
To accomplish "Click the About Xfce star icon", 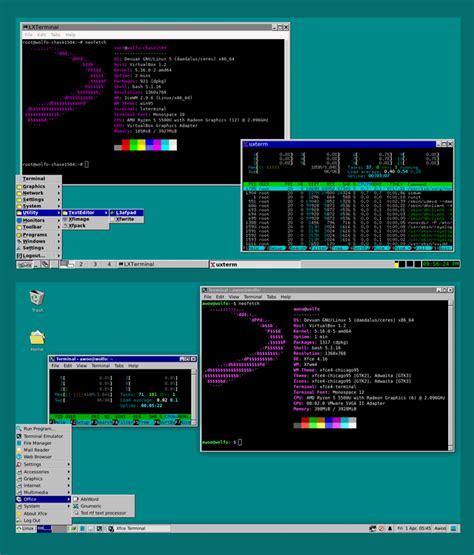I will click(x=19, y=514).
